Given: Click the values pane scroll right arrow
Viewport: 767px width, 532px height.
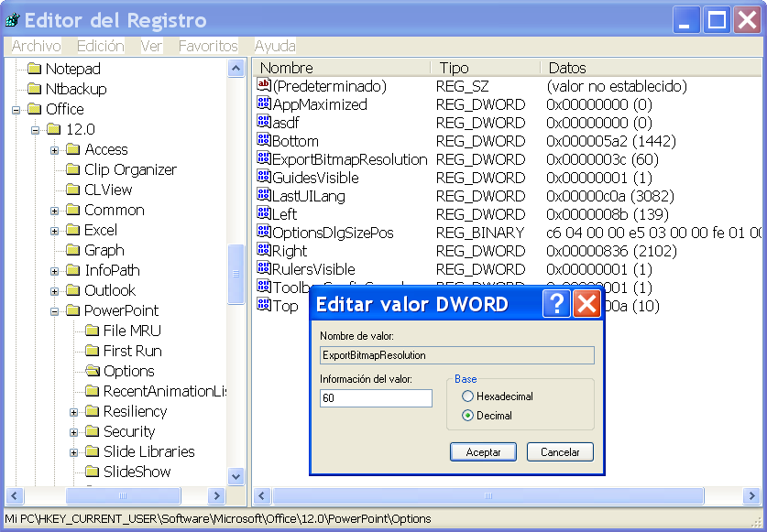Looking at the screenshot, I should point(751,495).
